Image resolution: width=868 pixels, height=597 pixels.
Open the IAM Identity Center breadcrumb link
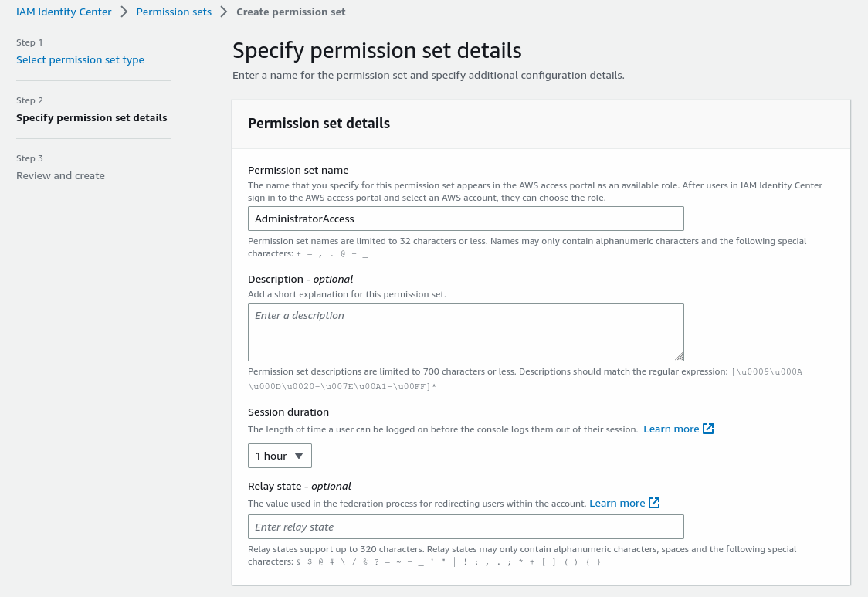(63, 12)
